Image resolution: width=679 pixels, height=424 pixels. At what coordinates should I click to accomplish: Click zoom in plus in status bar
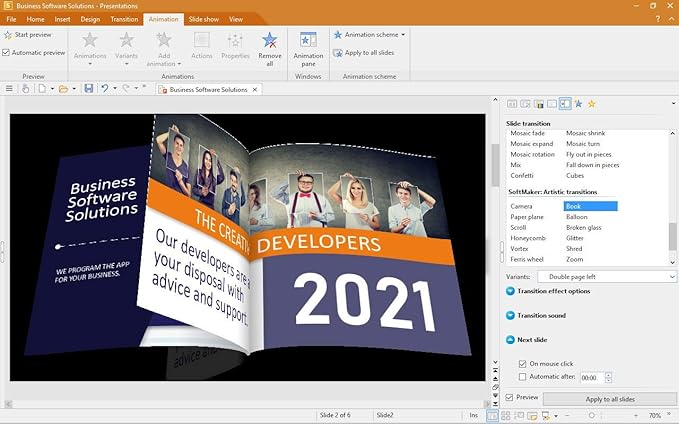(636, 415)
